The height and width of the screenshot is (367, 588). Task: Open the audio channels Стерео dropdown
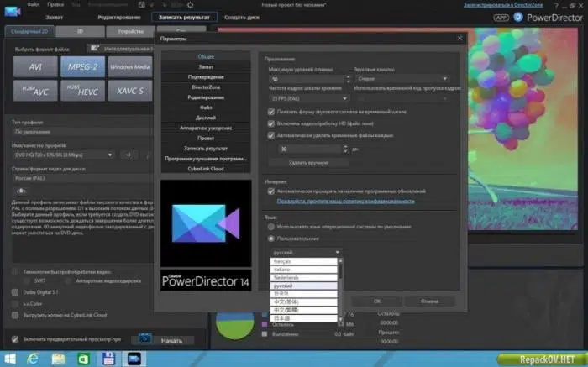click(402, 79)
